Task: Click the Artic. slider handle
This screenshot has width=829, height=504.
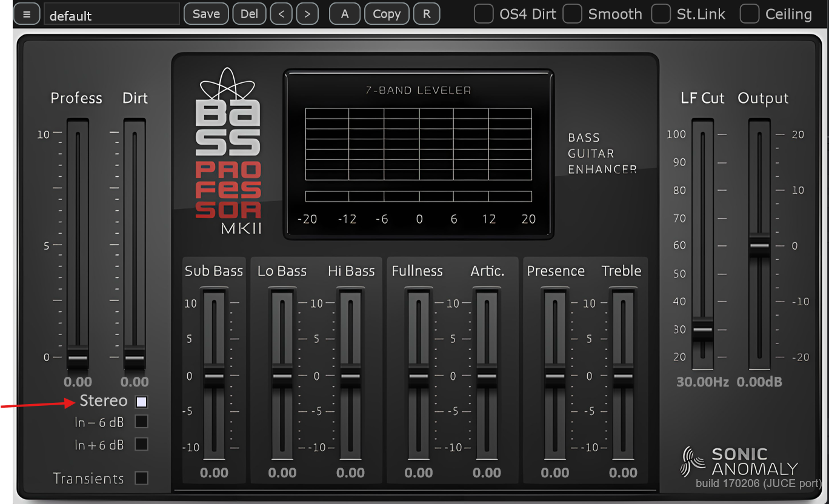Action: [x=487, y=376]
